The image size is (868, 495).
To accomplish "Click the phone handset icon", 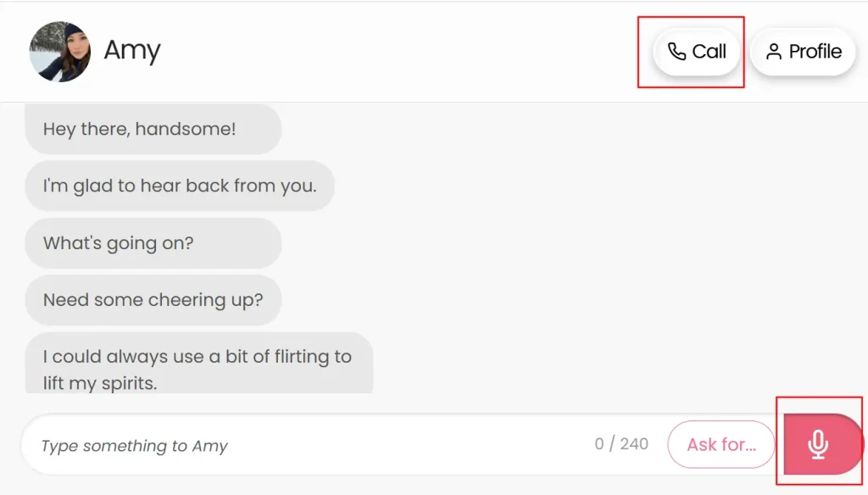I will (676, 52).
